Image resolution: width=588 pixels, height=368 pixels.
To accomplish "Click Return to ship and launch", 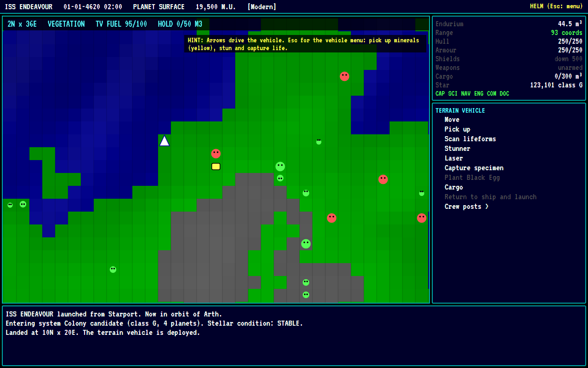I will point(491,197).
